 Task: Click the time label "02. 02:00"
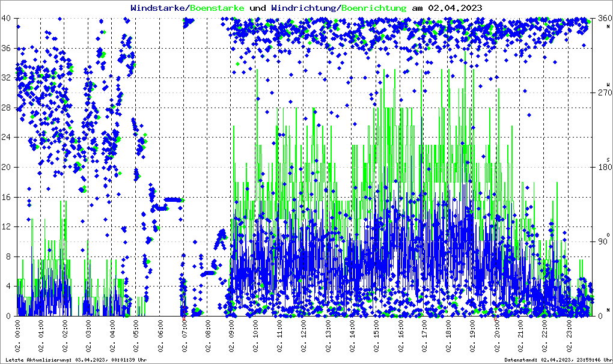(65, 336)
